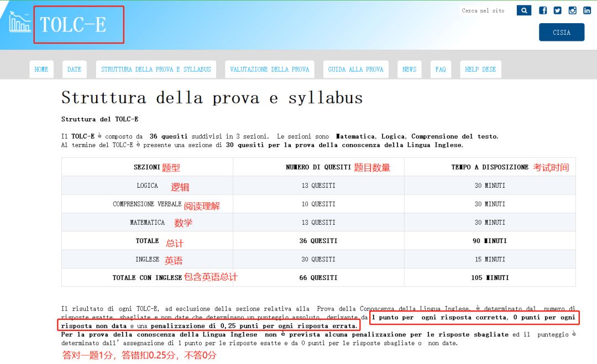Screen dimensions: 597x364
Task: Click the '15 MINUTI' Inglese cell
Action: click(490, 259)
